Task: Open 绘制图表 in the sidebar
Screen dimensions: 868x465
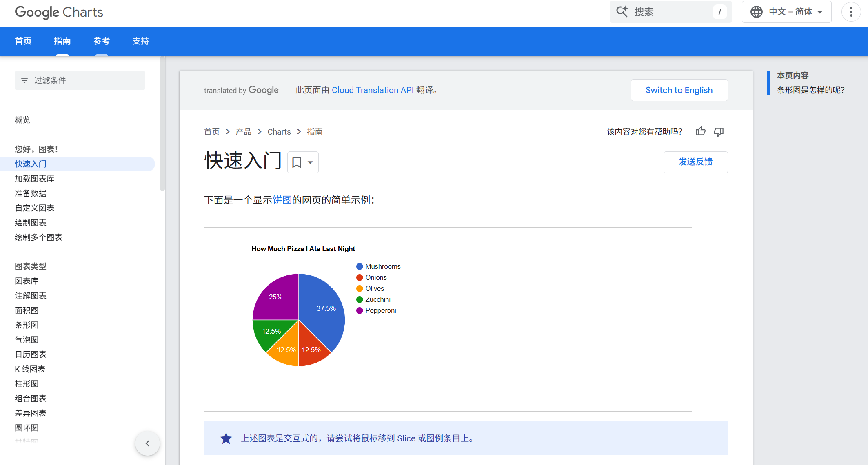Action: (x=31, y=223)
